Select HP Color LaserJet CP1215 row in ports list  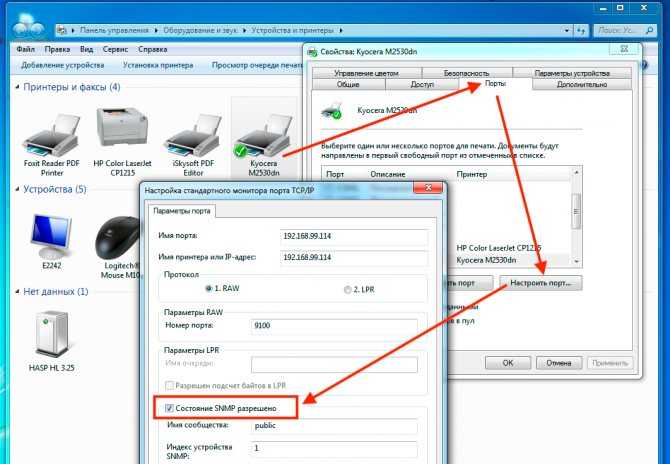(x=447, y=248)
